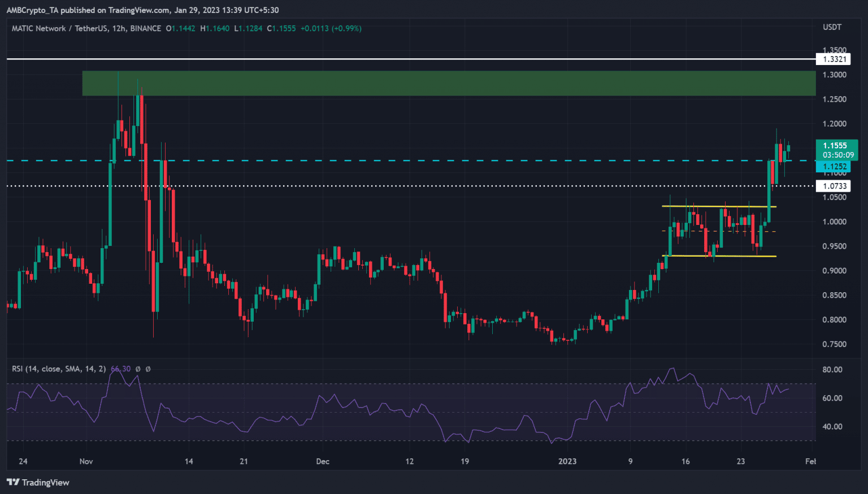868x494 pixels.
Task: Click the 1.0733 dotted level price label
Action: pos(834,186)
